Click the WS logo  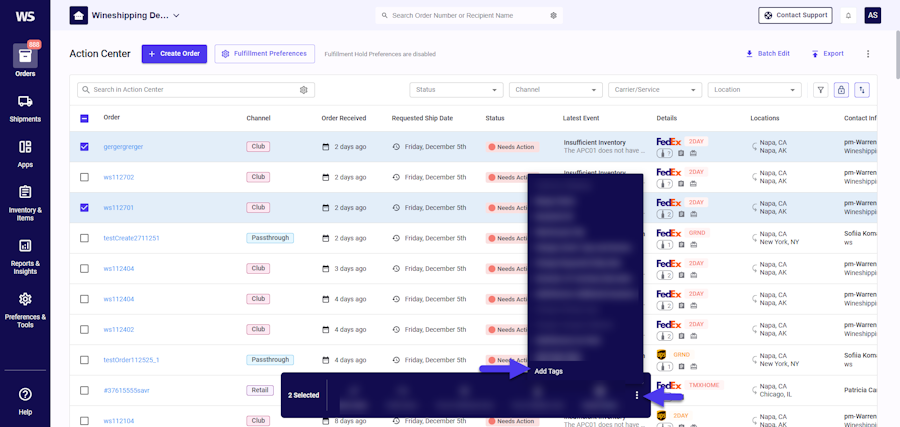point(25,16)
